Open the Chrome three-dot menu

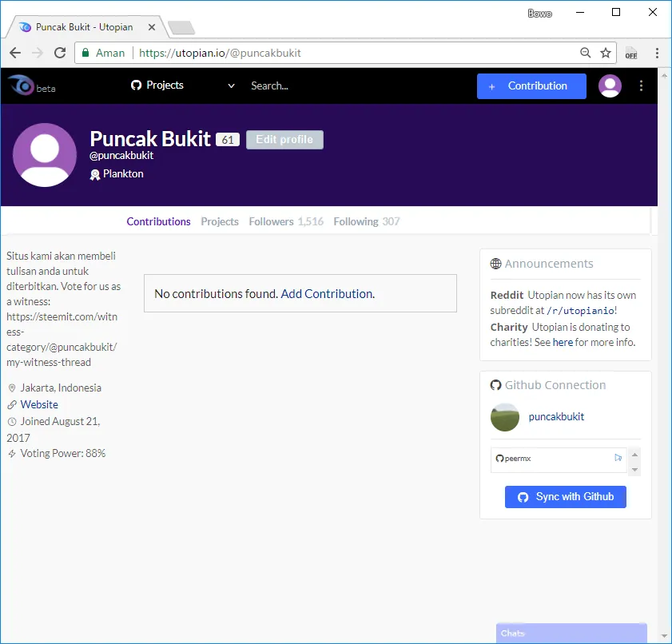coord(657,53)
